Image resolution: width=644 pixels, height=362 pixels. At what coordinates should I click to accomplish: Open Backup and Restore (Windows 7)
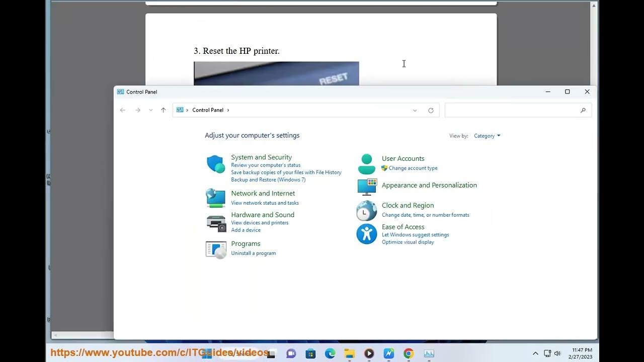point(268,179)
